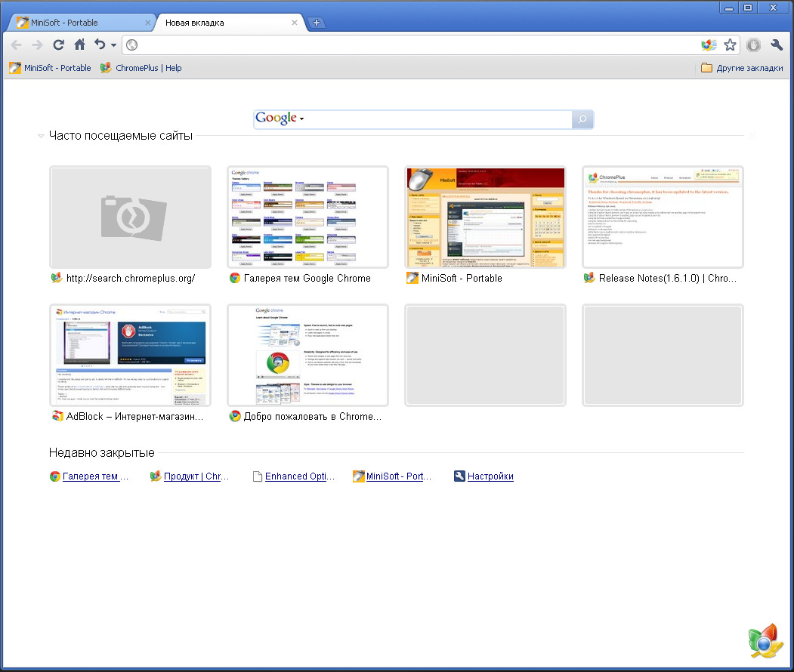Click the ChromePlus logo in bottom corner
794x672 pixels.
point(765,642)
